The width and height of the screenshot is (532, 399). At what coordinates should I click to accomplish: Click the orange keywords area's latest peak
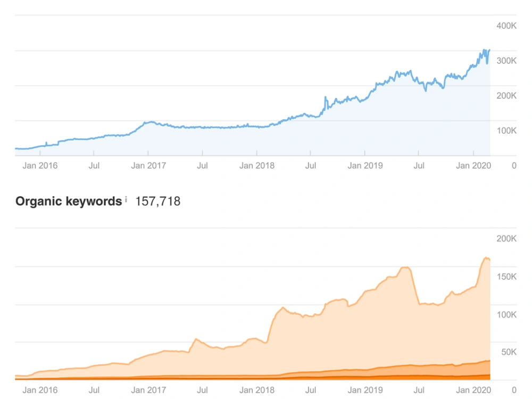486,258
